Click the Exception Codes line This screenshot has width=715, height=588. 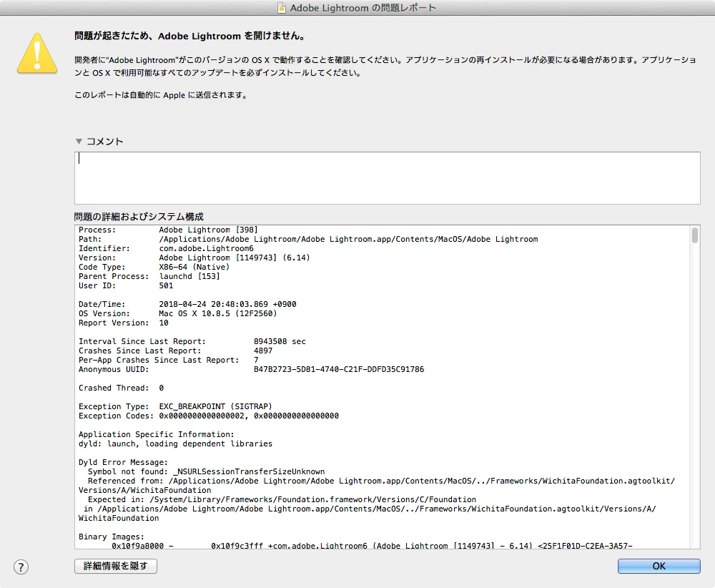coord(209,416)
